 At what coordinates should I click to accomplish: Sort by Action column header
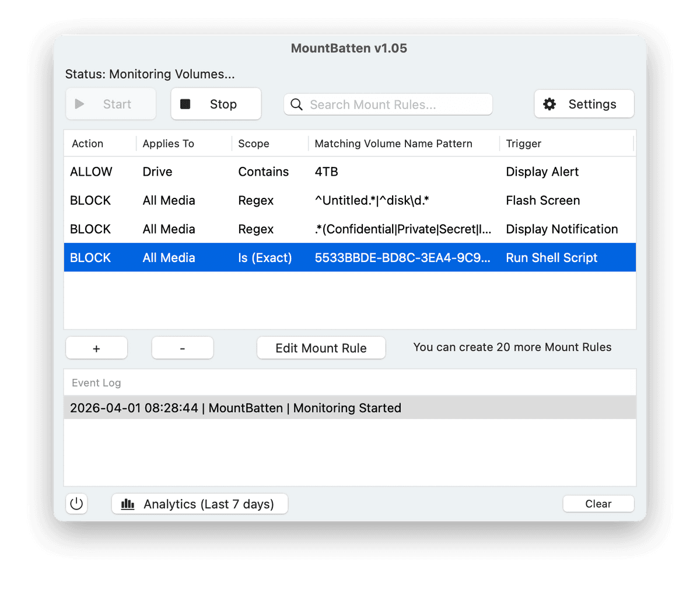pos(87,144)
